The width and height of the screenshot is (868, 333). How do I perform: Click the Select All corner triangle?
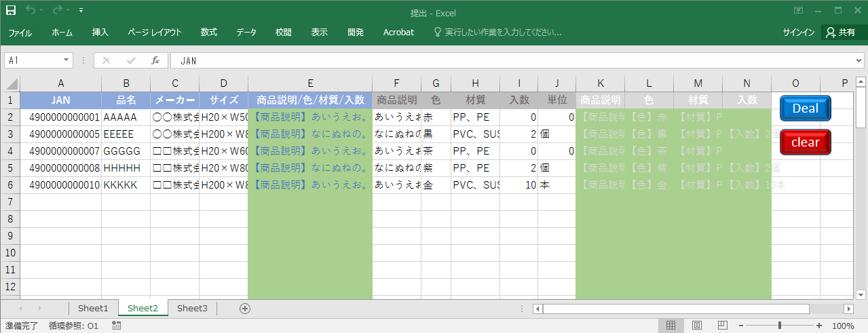[10, 83]
